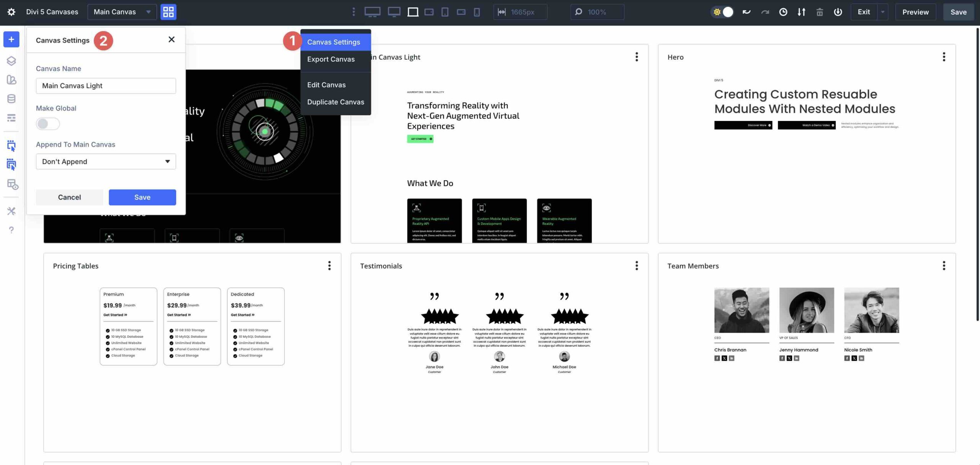The width and height of the screenshot is (980, 465).
Task: Open the Don't Append dropdown
Action: 106,161
